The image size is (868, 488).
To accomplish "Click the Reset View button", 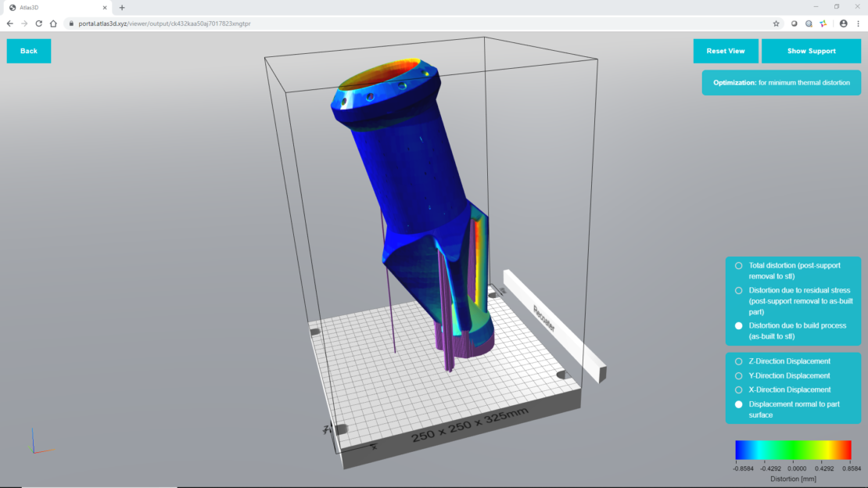I will (725, 51).
